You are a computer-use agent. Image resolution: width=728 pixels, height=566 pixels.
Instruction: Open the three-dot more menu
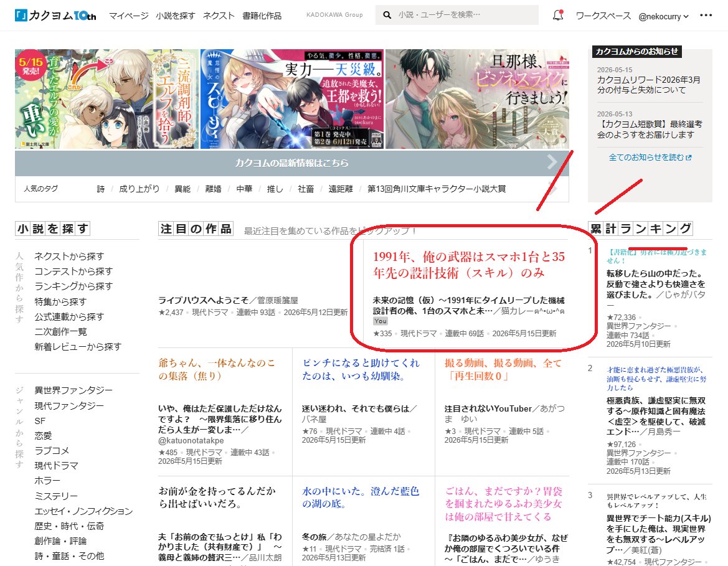[x=706, y=16]
